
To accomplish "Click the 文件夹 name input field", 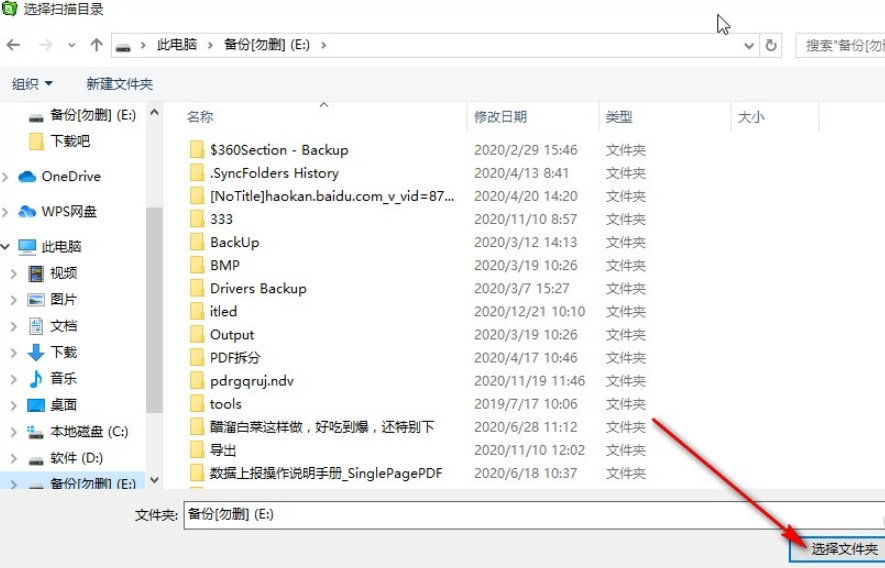I will click(534, 514).
